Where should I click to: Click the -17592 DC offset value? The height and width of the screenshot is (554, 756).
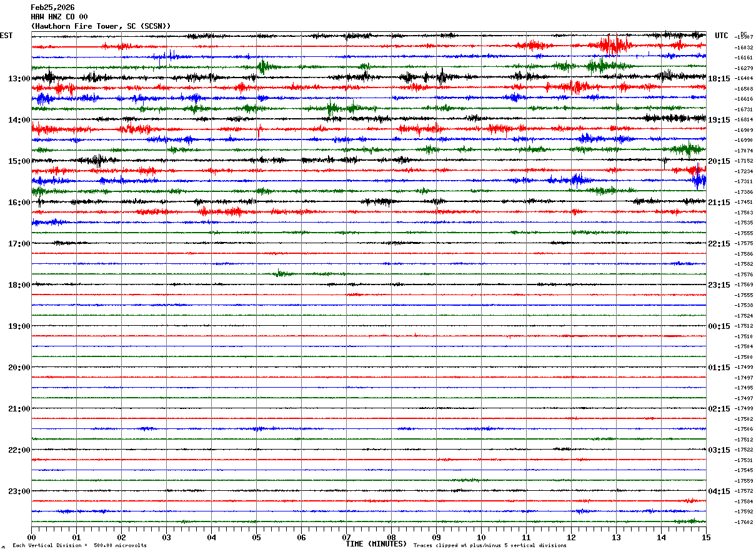click(744, 511)
